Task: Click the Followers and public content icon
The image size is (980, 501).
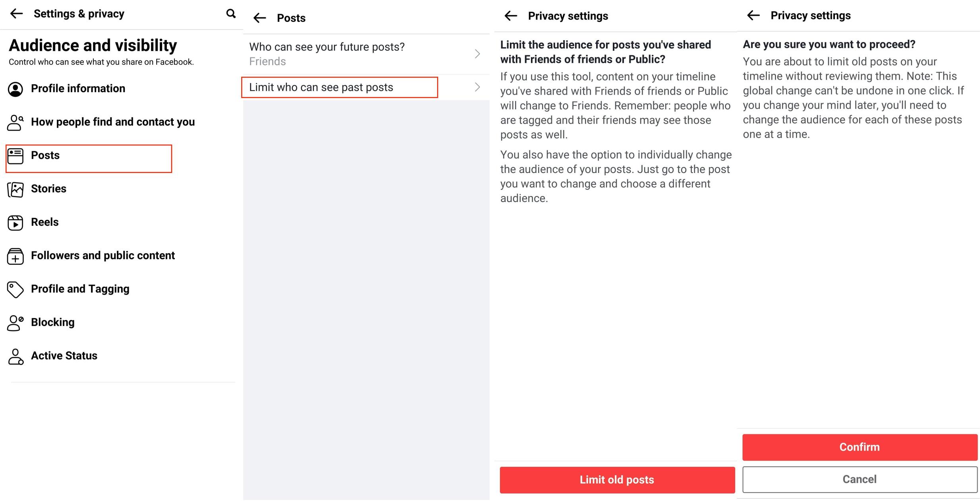Action: pyautogui.click(x=15, y=255)
